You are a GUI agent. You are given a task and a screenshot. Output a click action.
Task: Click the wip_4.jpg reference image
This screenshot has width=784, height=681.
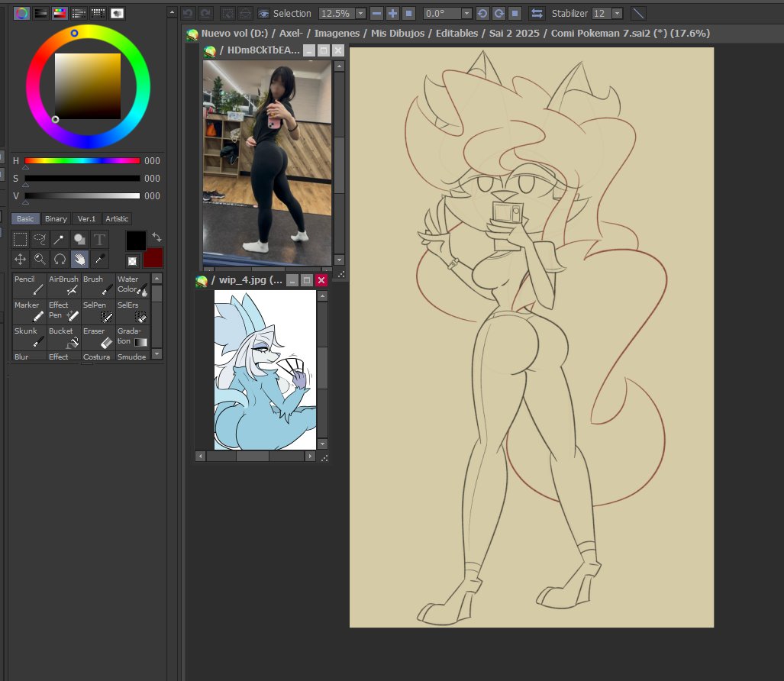tap(265, 370)
